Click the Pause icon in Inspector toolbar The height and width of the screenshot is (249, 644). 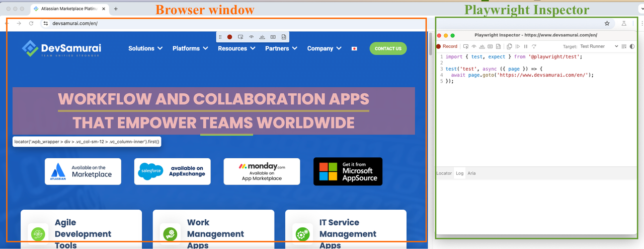pos(526,46)
